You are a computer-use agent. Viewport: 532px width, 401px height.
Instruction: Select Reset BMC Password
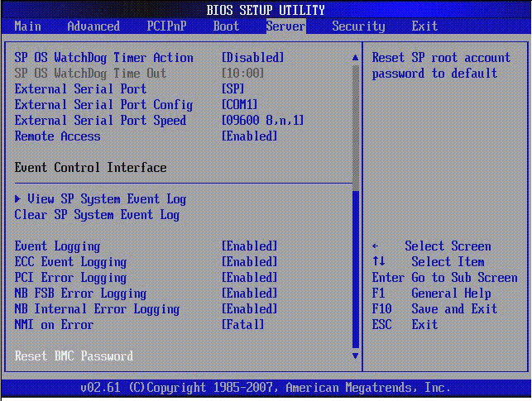click(74, 356)
